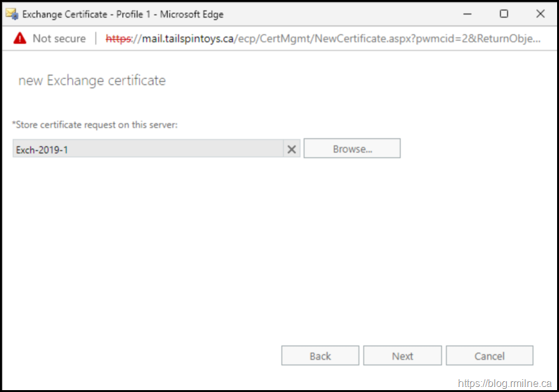559x392 pixels.
Task: Click the struck-through https in the URL
Action: 118,39
